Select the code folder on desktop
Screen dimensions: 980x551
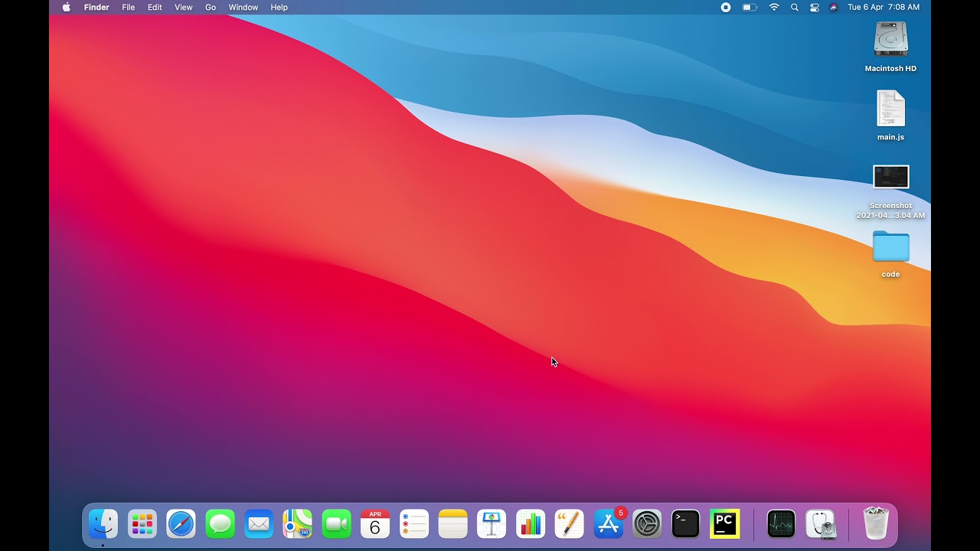point(890,246)
